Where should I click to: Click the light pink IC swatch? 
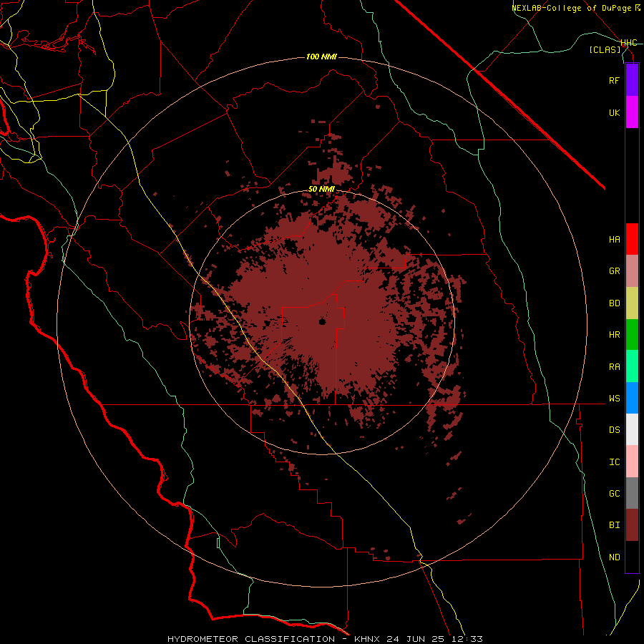tap(632, 462)
